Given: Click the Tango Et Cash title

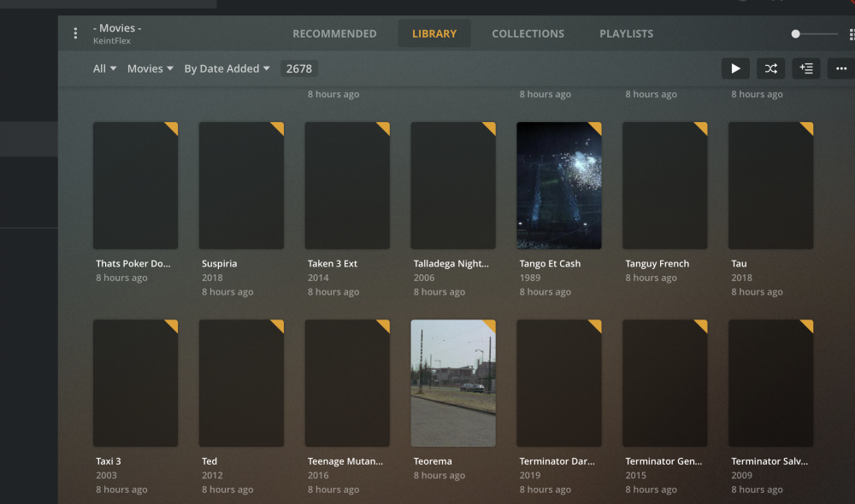Looking at the screenshot, I should tap(550, 264).
